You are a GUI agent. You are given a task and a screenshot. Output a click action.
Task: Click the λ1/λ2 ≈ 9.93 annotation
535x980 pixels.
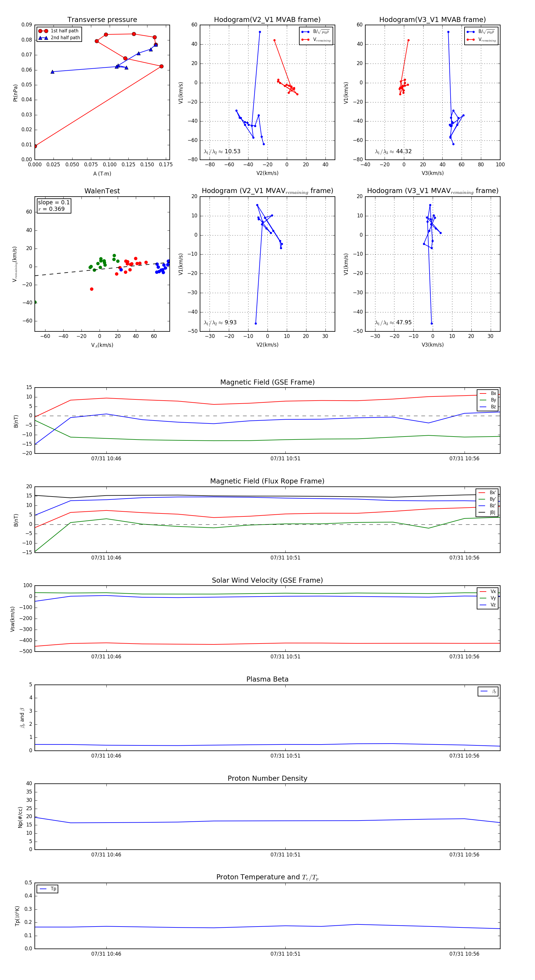[x=220, y=323]
